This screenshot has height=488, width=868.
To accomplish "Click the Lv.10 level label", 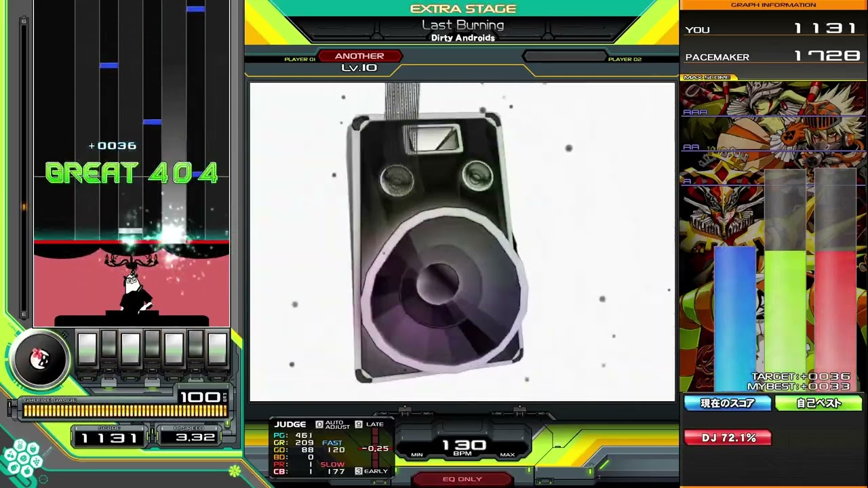I will pyautogui.click(x=359, y=68).
